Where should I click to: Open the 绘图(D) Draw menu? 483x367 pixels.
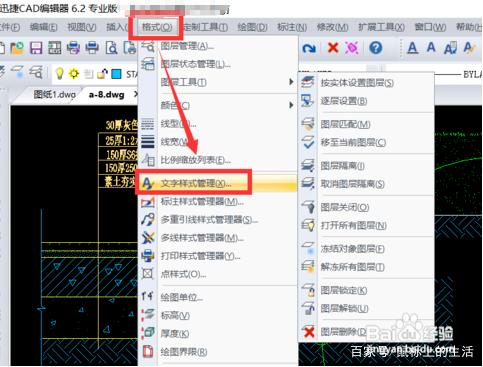click(252, 27)
